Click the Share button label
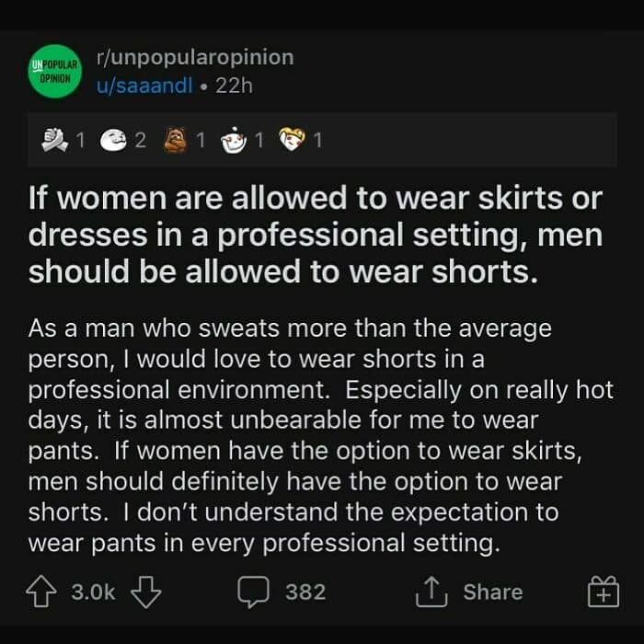The width and height of the screenshot is (644, 644). [492, 592]
